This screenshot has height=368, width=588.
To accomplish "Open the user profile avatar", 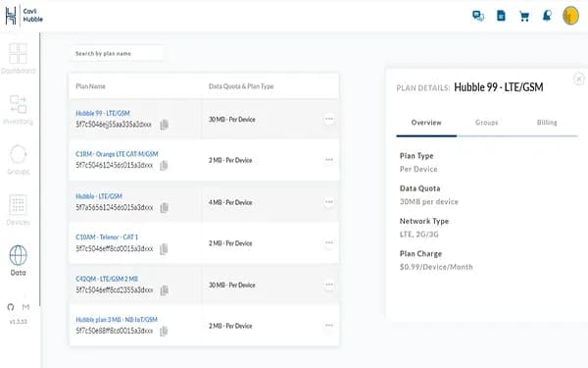I will point(570,16).
